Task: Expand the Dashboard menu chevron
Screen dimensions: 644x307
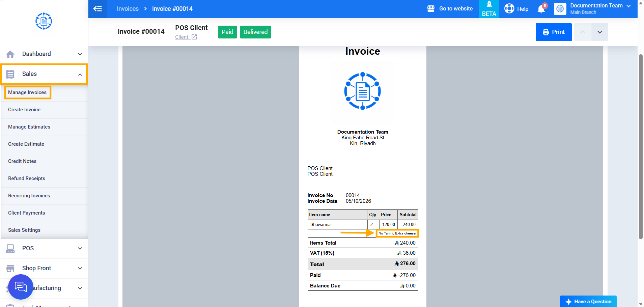Action: [x=80, y=54]
